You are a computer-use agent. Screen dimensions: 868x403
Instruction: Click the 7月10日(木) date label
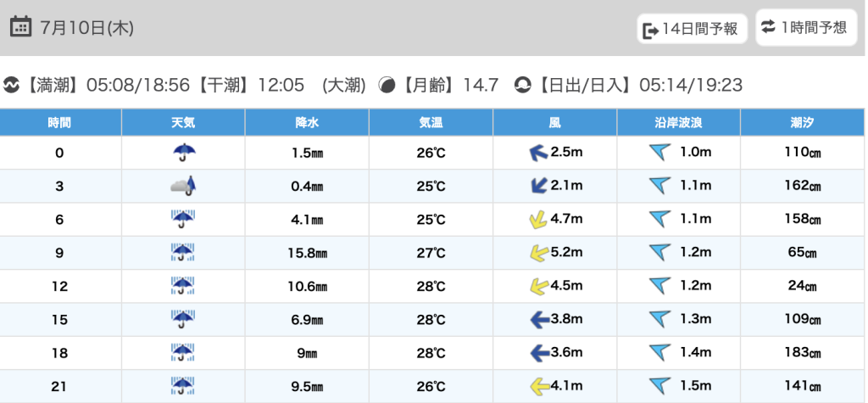click(x=86, y=27)
